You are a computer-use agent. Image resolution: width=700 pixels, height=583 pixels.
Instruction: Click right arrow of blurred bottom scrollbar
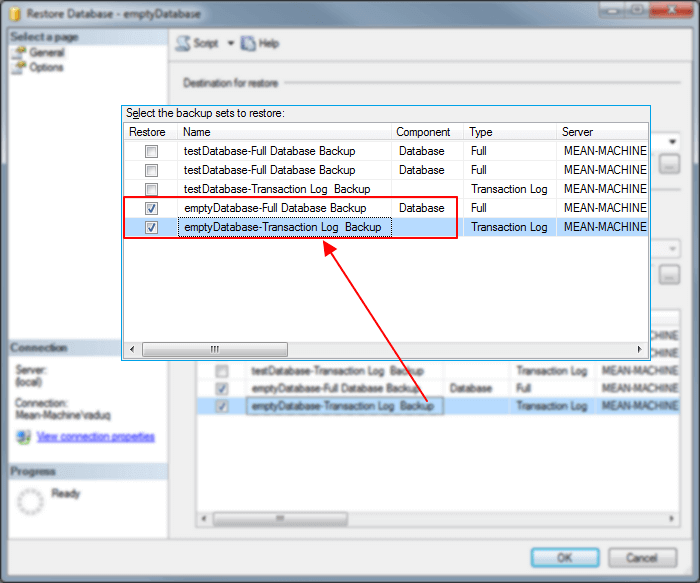671,519
